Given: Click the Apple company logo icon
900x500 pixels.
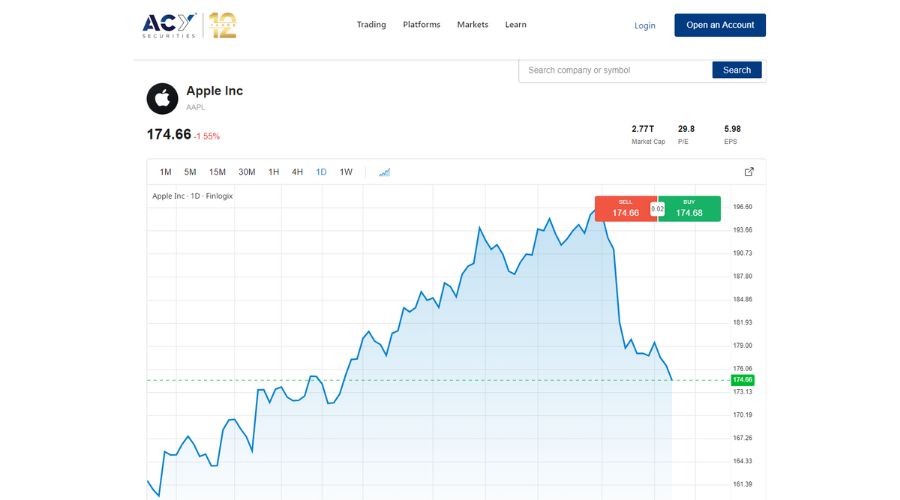Looking at the screenshot, I should [x=162, y=98].
